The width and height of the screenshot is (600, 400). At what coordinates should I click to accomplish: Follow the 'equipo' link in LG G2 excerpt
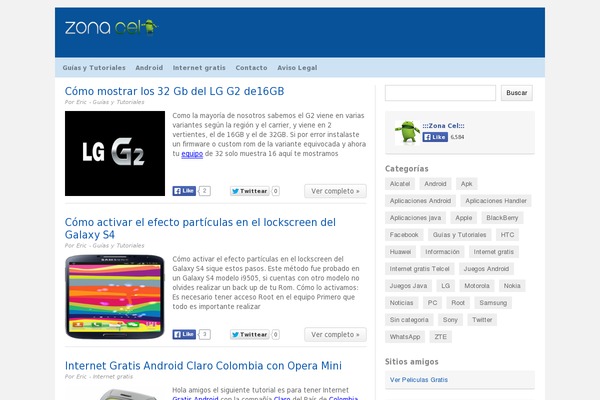[192, 154]
